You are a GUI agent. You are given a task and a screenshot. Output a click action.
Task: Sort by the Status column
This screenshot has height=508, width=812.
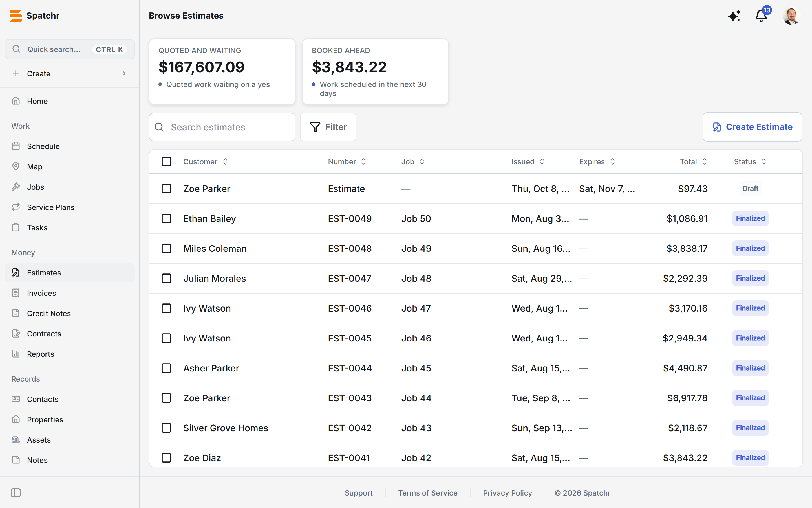[750, 162]
